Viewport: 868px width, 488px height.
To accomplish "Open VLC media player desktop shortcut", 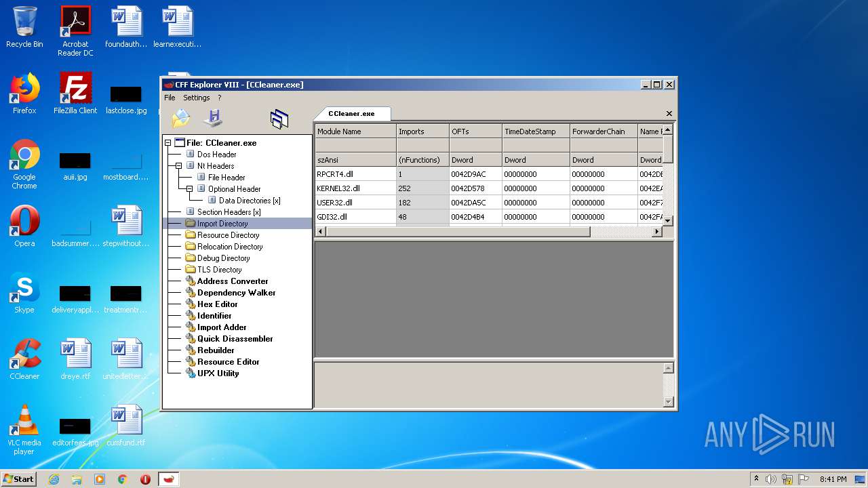I will point(24,430).
